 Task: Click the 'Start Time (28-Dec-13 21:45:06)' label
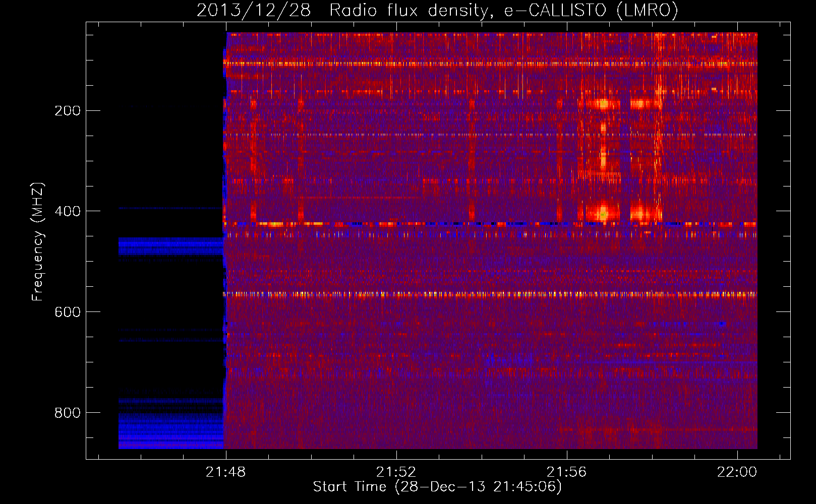(437, 487)
